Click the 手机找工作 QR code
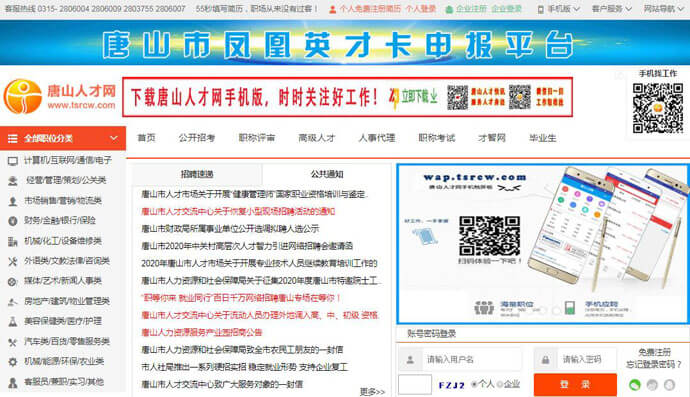The width and height of the screenshot is (690, 397). pos(657,108)
